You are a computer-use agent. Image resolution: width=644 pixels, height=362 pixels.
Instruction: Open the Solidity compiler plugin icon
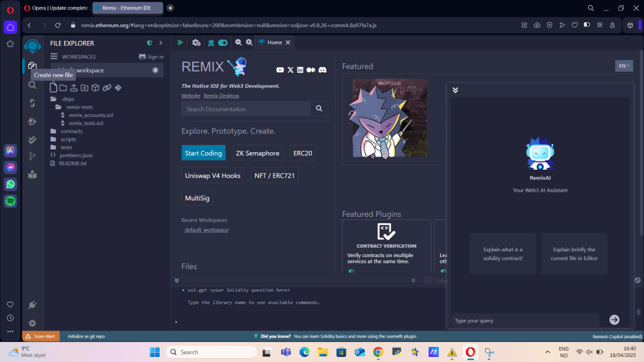click(33, 103)
